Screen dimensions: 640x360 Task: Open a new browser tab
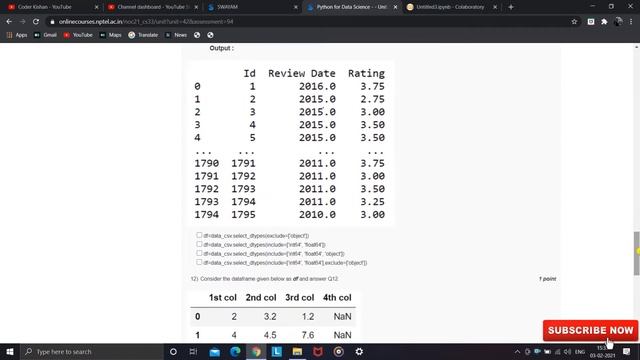[511, 7]
